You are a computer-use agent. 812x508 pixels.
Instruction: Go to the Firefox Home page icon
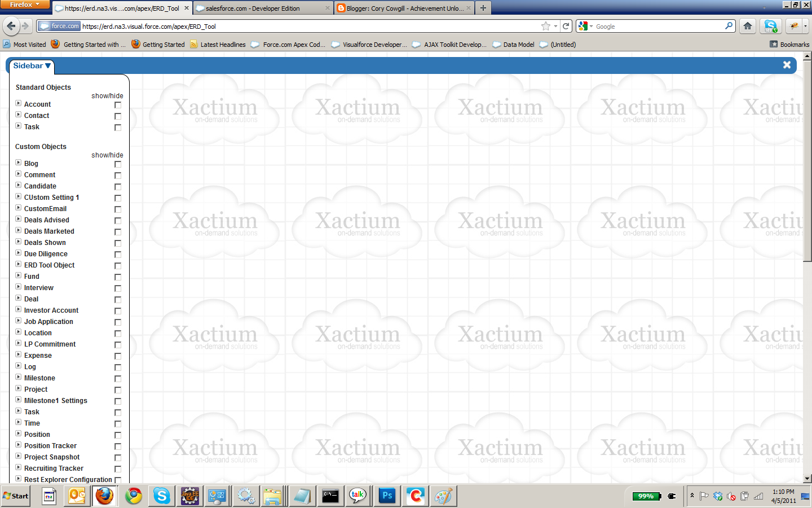tap(748, 26)
